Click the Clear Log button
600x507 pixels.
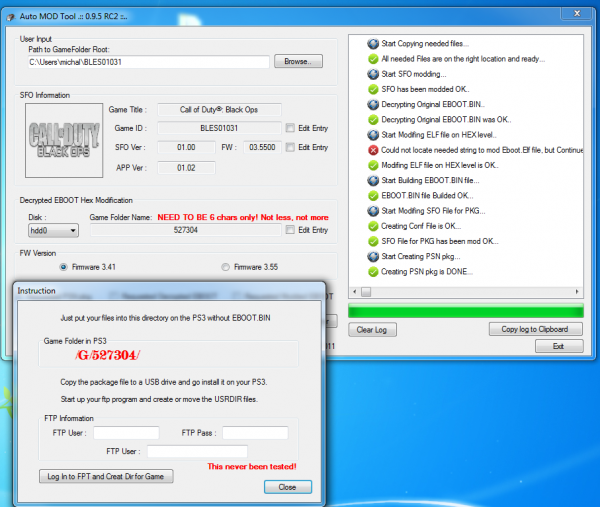(x=372, y=329)
